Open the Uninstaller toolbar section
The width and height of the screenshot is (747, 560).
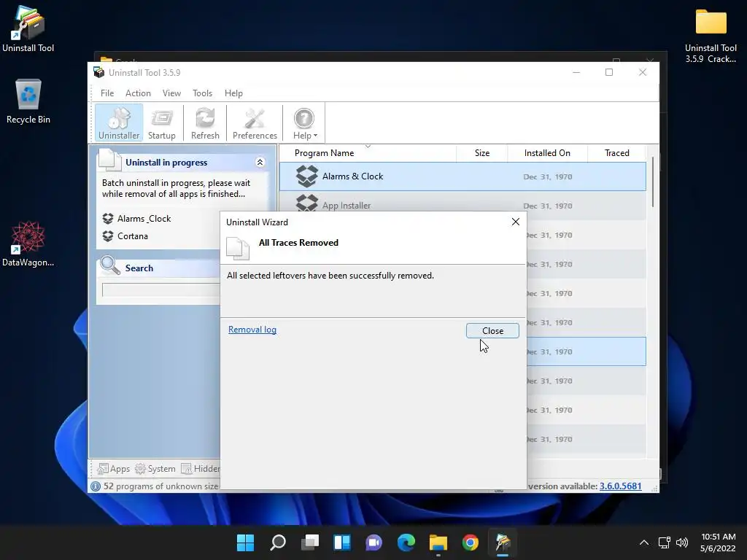[119, 122]
